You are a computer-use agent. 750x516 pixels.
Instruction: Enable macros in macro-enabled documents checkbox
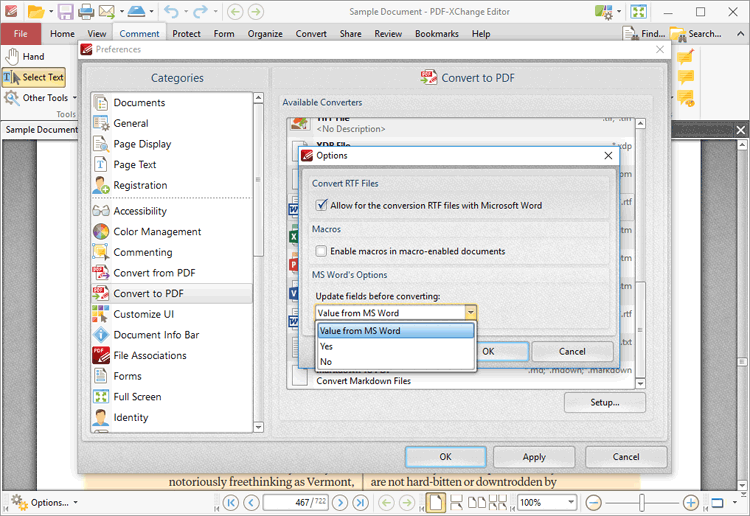321,251
